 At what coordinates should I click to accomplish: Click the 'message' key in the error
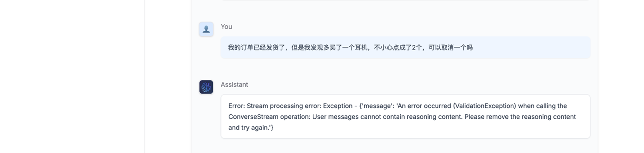point(376,106)
